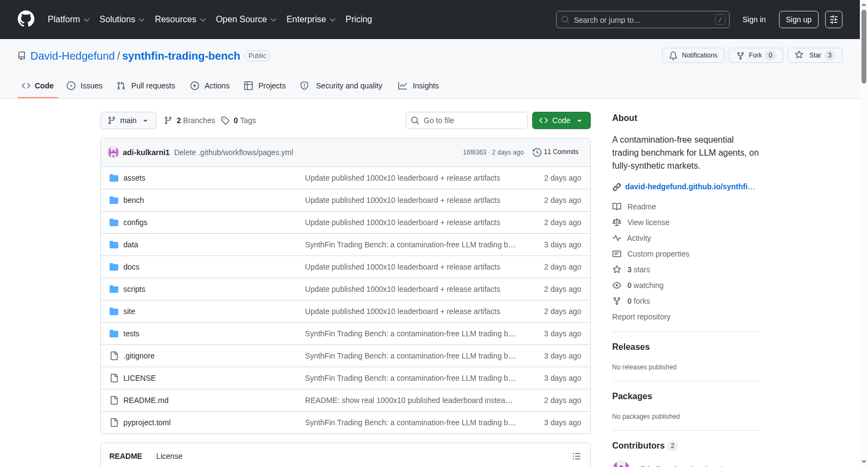868x467 pixels.
Task: Open the green Code clone dropdown
Action: 561,120
